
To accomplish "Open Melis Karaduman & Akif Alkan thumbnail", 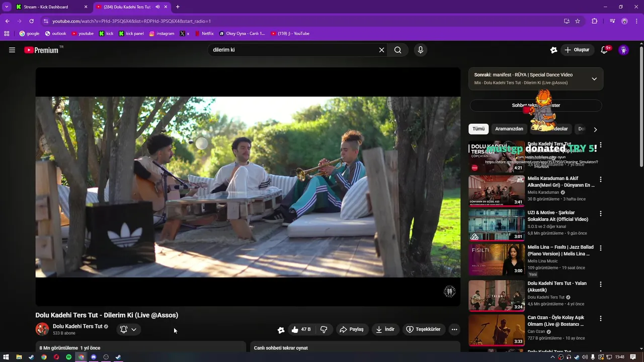I will tap(497, 191).
